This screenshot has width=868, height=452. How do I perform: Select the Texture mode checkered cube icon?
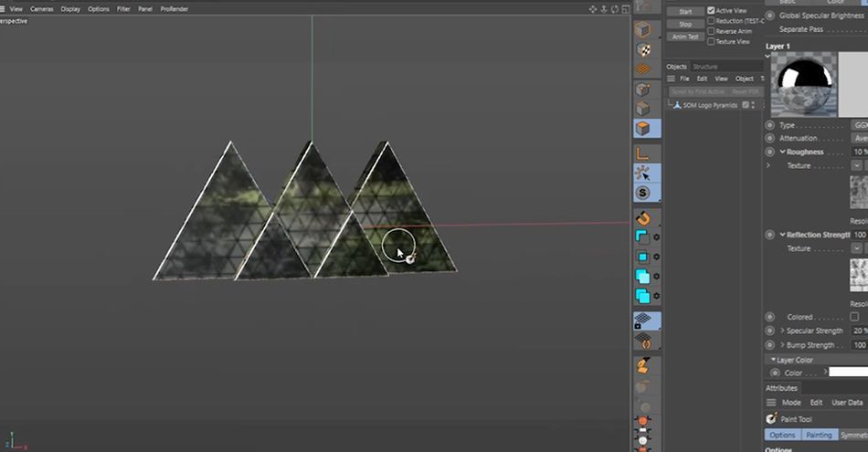643,50
